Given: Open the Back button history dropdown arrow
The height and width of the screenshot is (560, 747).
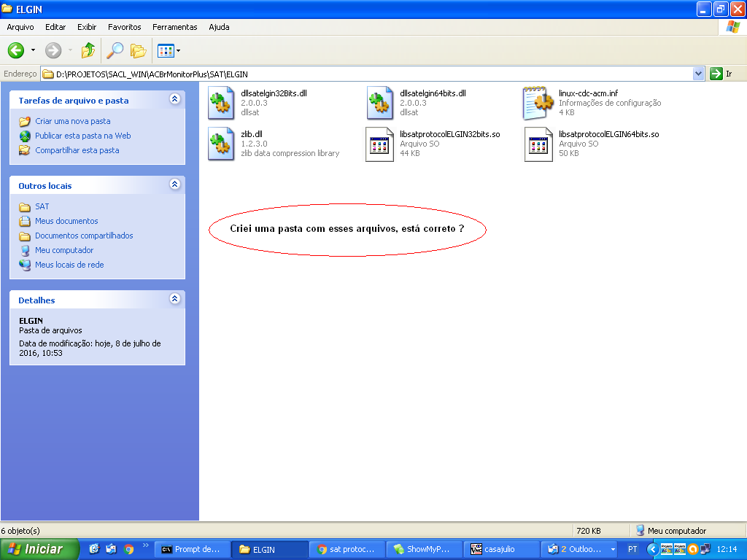Looking at the screenshot, I should tap(33, 50).
